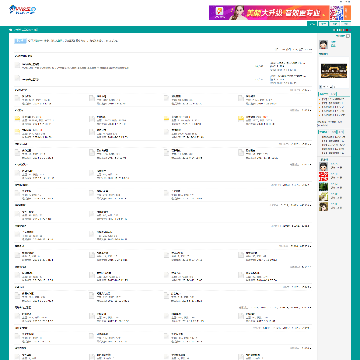Select the last tab in the top navigation

click(x=346, y=24)
